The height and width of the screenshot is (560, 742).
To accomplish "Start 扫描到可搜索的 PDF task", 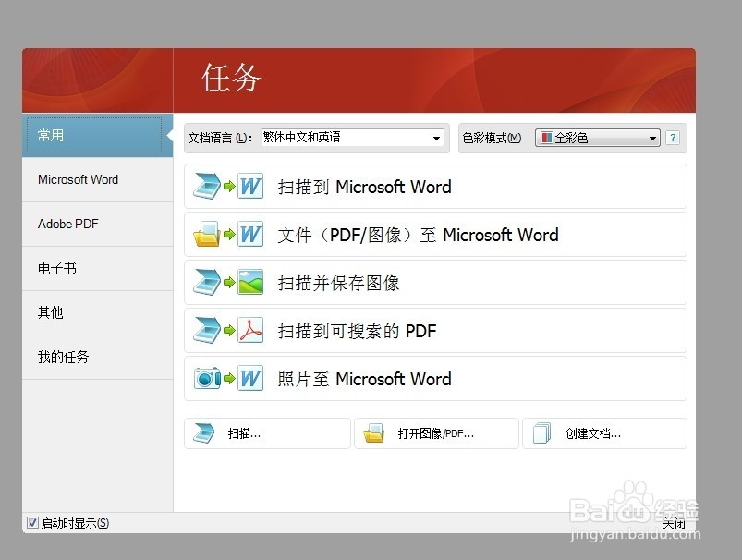I will [435, 331].
